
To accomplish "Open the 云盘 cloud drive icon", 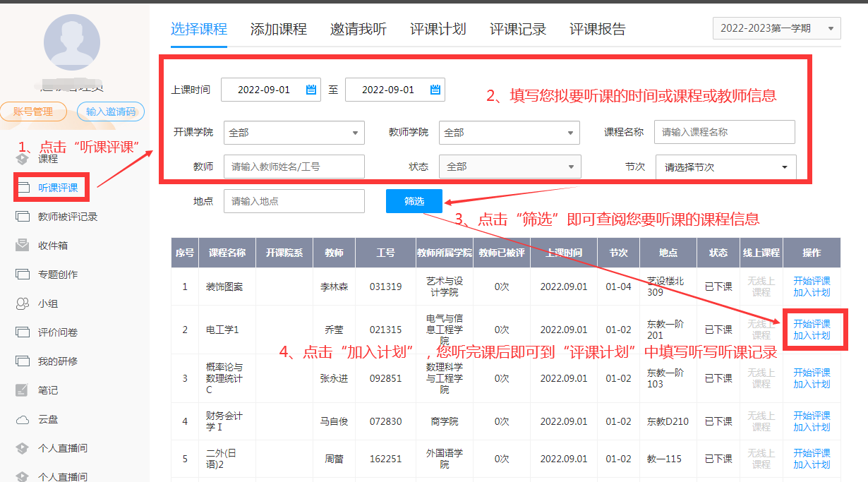I will click(x=23, y=419).
